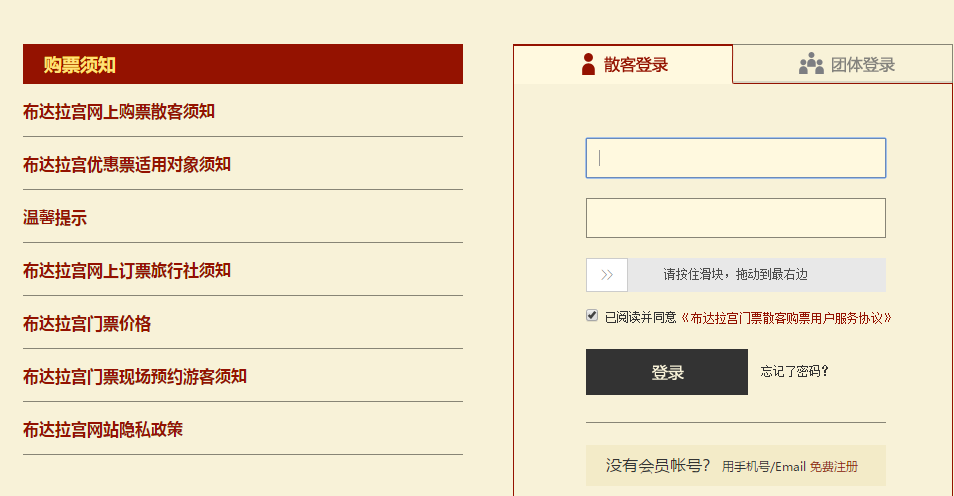Toggle the 已阅读并同意 agreement checkbox
The image size is (954, 496).
(592, 316)
